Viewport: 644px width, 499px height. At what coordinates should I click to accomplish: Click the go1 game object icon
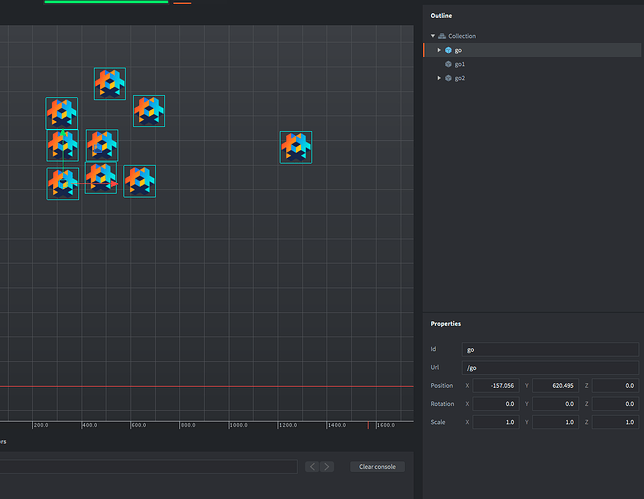pos(448,64)
